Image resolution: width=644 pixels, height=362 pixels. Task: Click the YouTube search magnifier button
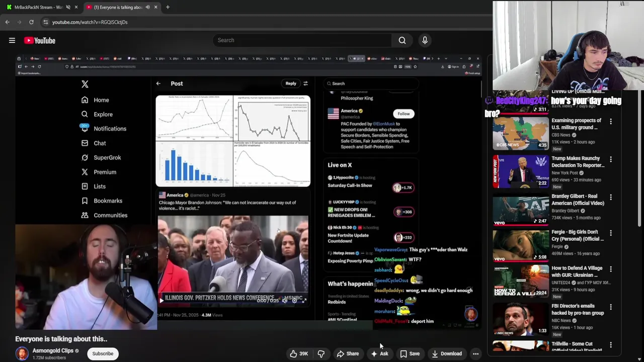pos(402,40)
